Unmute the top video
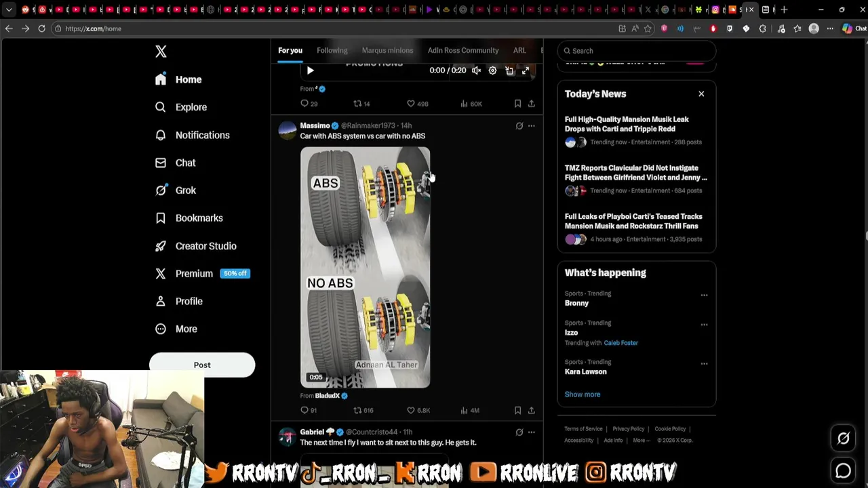This screenshot has width=868, height=488. pyautogui.click(x=476, y=70)
